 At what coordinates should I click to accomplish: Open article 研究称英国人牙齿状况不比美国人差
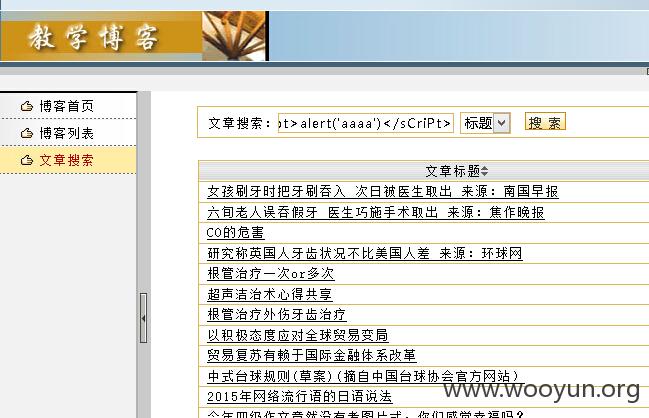pos(365,253)
